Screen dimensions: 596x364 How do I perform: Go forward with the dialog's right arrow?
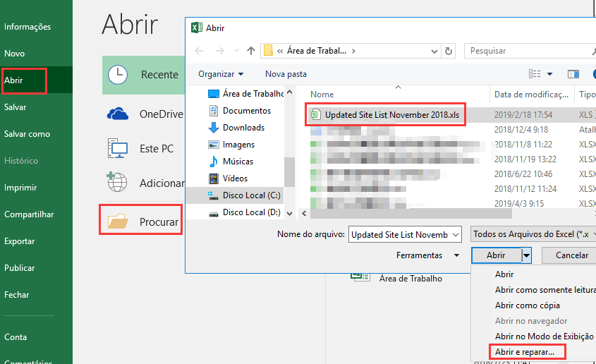[219, 51]
